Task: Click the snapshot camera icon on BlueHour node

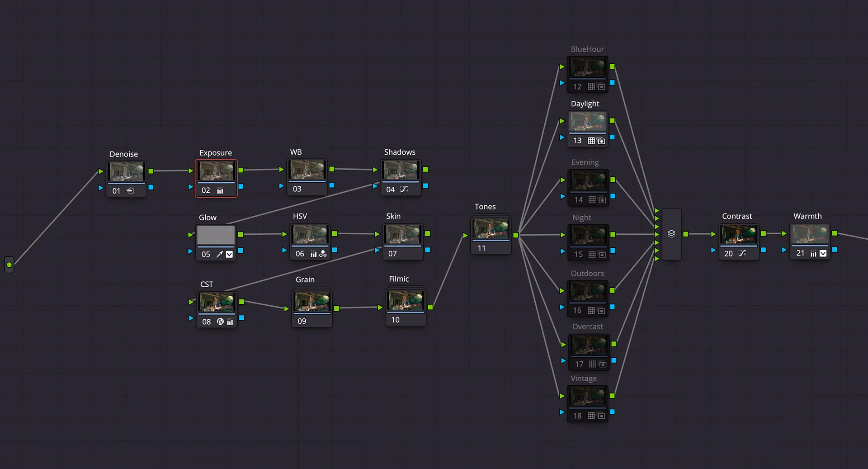Action: point(601,86)
